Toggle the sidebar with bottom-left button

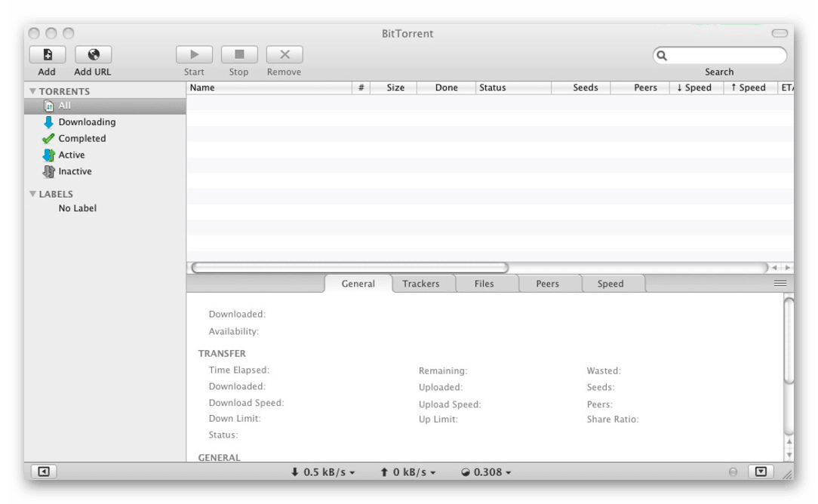click(44, 472)
